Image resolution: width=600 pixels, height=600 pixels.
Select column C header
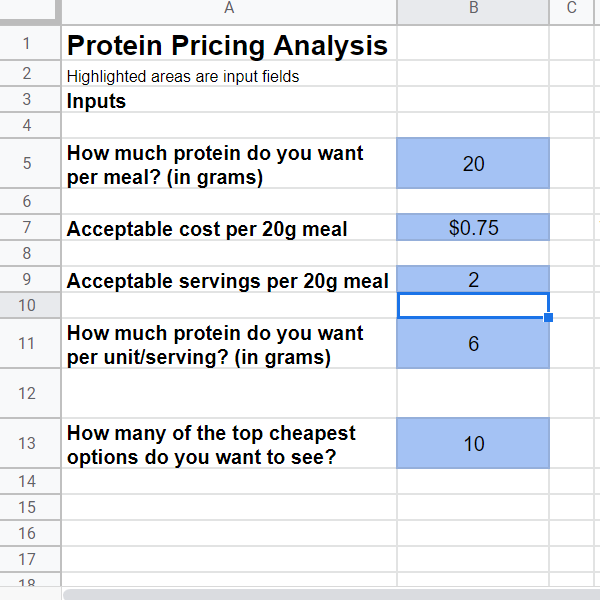[571, 11]
